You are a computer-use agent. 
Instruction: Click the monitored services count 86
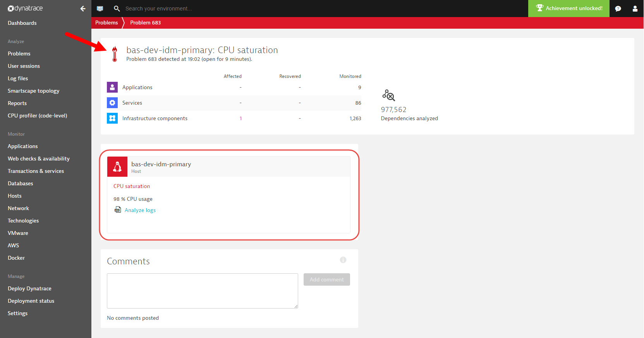358,103
